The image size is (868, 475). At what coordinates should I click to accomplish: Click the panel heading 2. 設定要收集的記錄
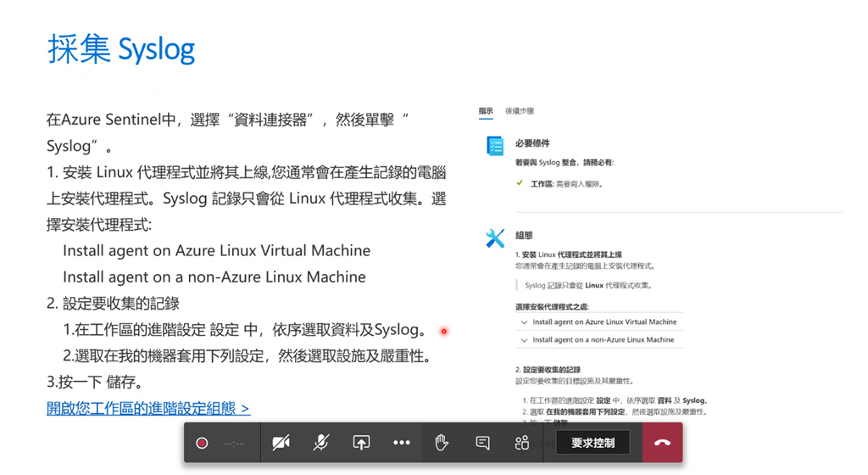(x=548, y=369)
